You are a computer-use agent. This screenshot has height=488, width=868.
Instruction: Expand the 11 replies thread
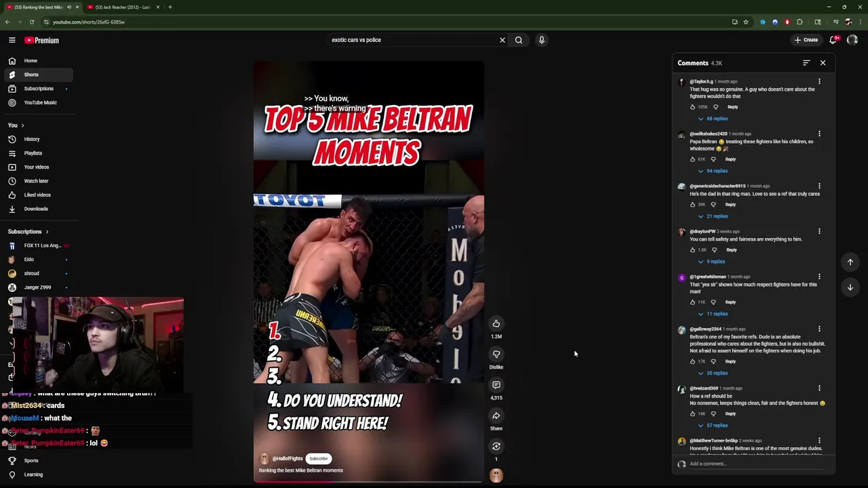click(x=713, y=314)
